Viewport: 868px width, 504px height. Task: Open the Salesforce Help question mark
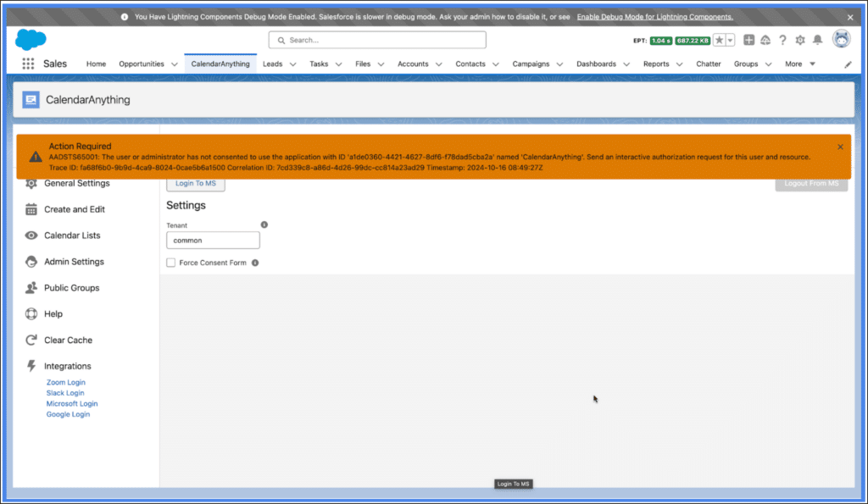(x=782, y=40)
